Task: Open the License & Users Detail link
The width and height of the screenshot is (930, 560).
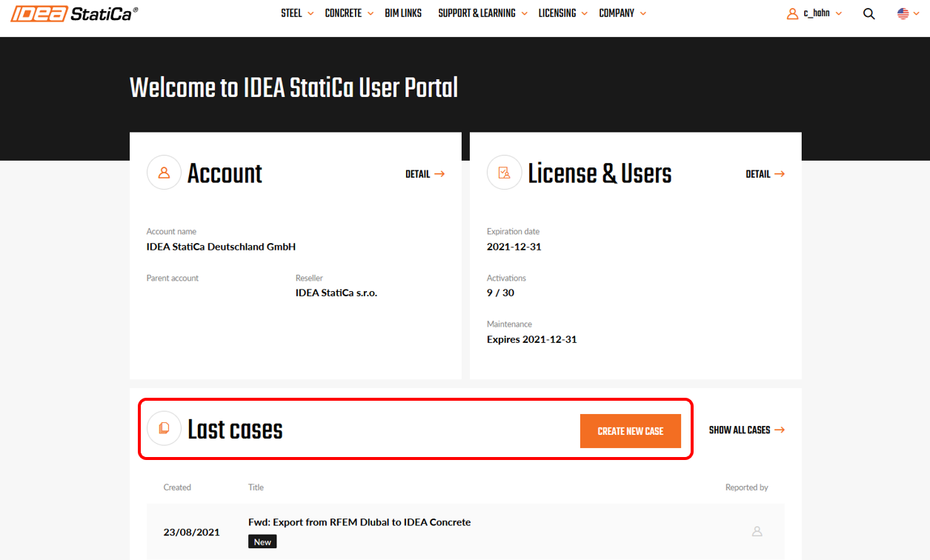Action: 765,174
